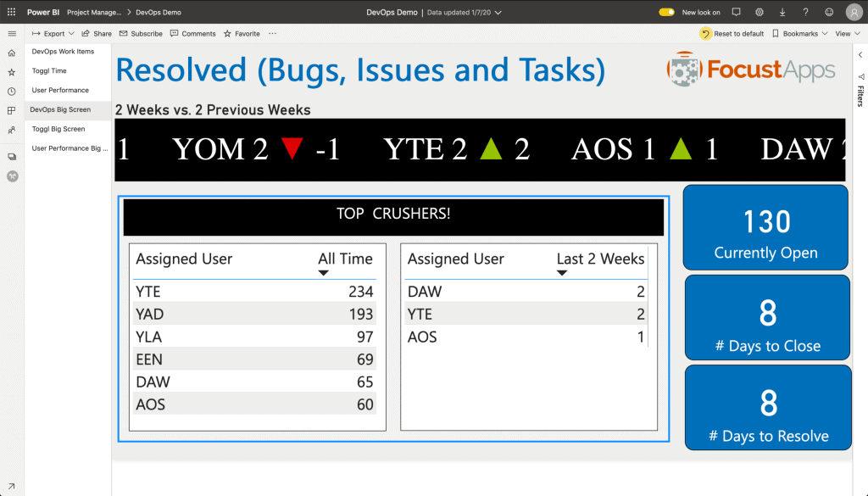Select the User Performance page tab
Image resolution: width=868 pixels, height=496 pixels.
click(60, 91)
